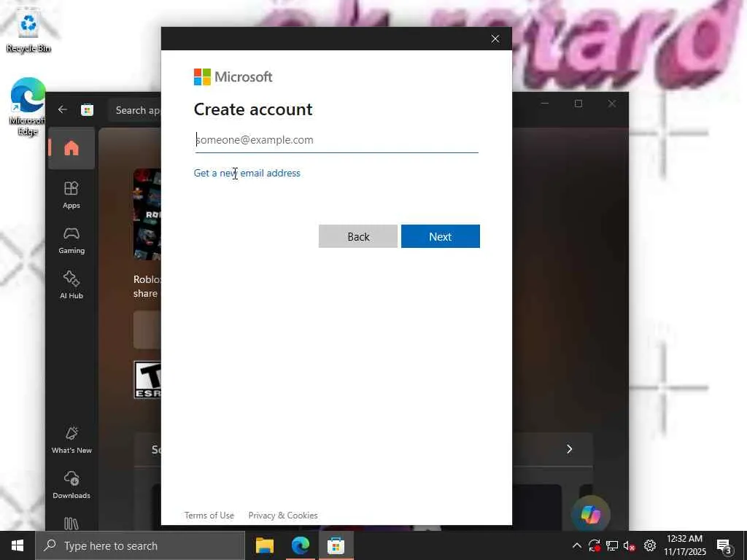Close the Create account dialog

(x=495, y=39)
